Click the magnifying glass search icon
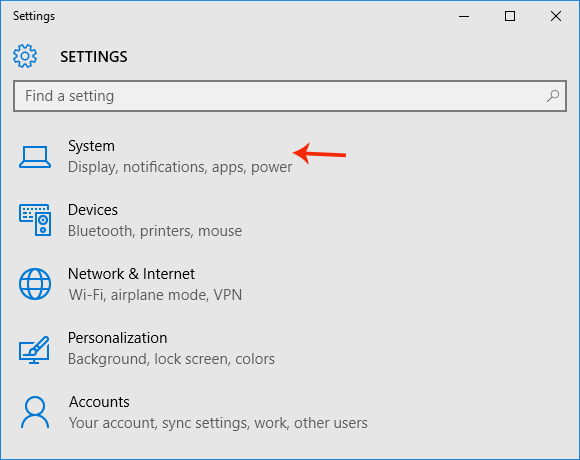Viewport: 580px width, 460px height. pos(553,96)
